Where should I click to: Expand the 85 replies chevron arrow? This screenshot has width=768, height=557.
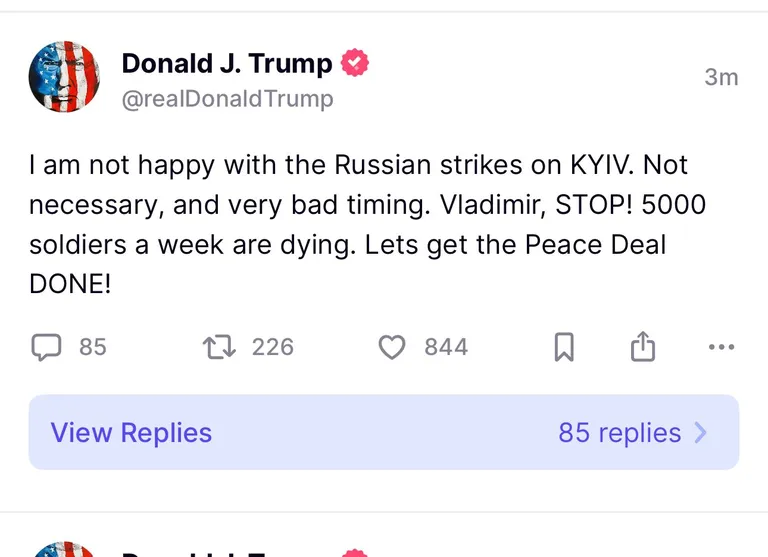701,433
